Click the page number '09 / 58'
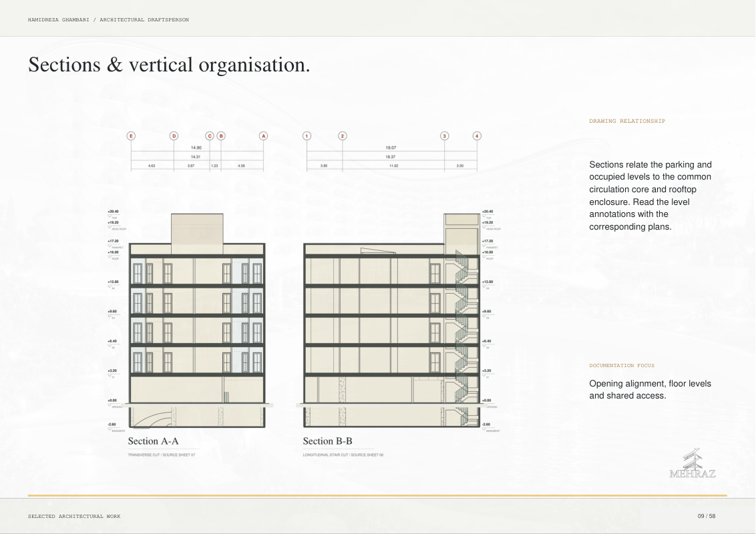The height and width of the screenshot is (534, 756). coord(707,516)
